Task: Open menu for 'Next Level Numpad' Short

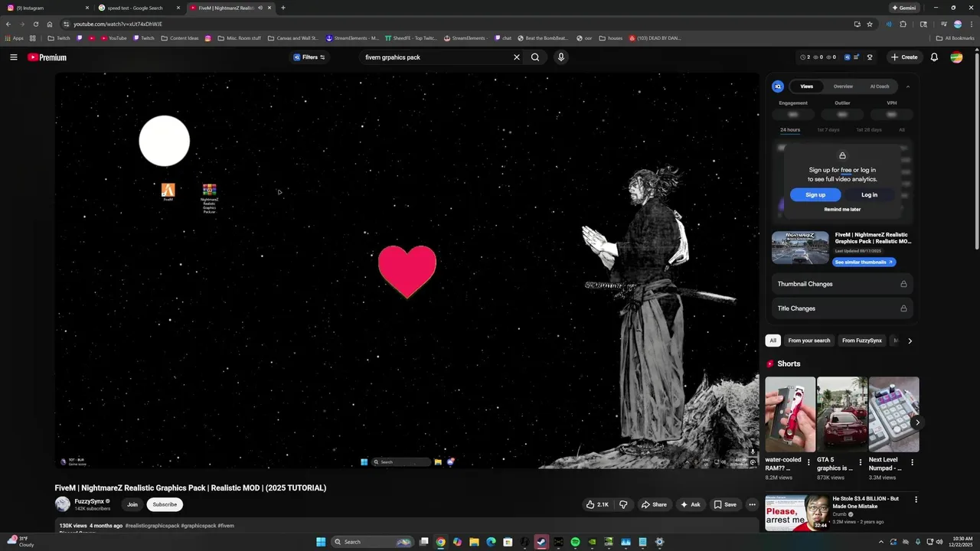Action: tap(912, 462)
